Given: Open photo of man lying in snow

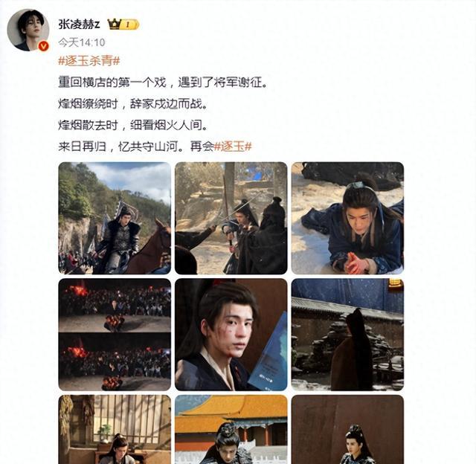Looking at the screenshot, I should coord(347,218).
